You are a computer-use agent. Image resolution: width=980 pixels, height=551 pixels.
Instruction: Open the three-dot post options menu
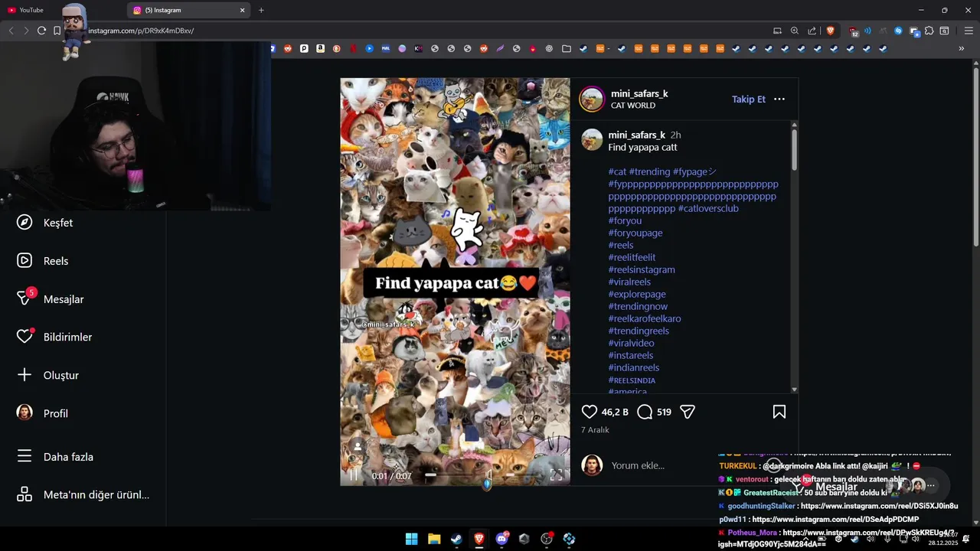coord(779,99)
